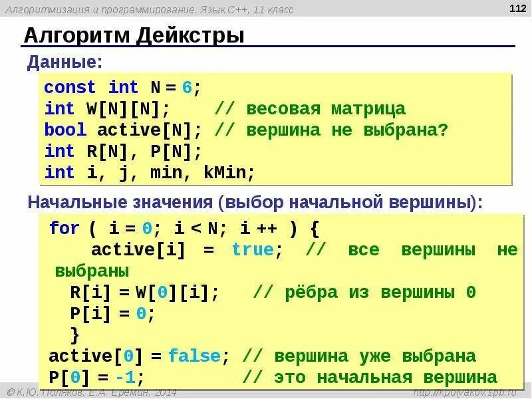Click the closing brace of the loop
532x399 pixels.
tap(75, 335)
